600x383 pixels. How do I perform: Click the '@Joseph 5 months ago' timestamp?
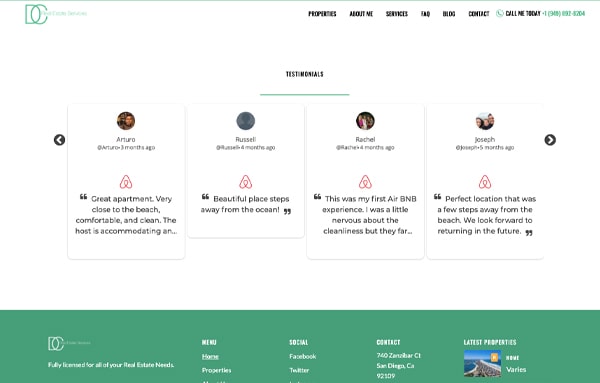click(485, 147)
